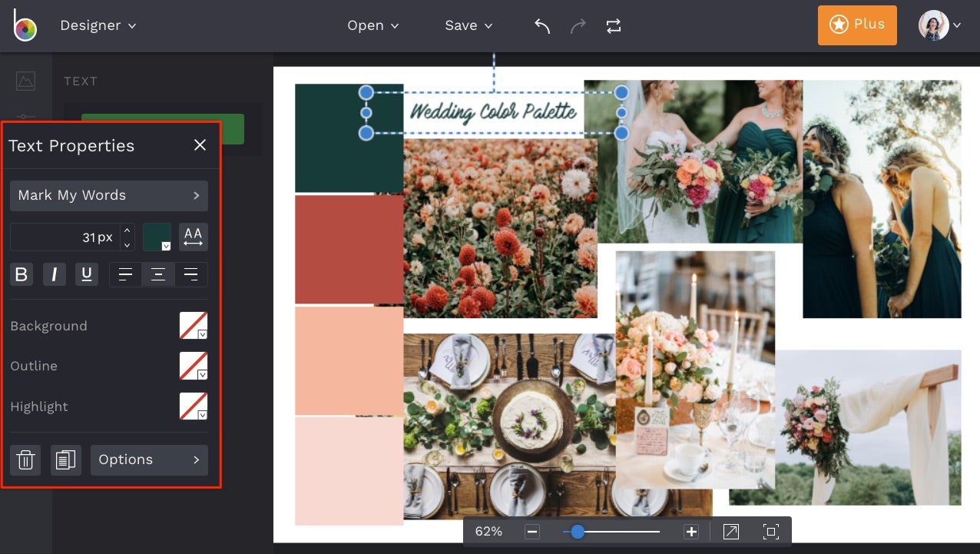Open the Open file menu

coord(372,25)
